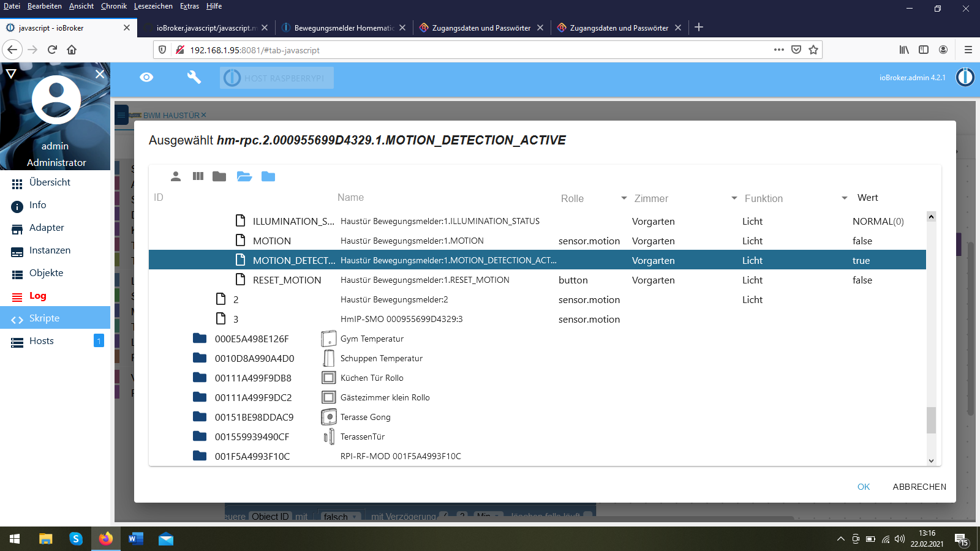Viewport: 980px width, 551px height.
Task: Click the Wert column header
Action: [x=867, y=197]
